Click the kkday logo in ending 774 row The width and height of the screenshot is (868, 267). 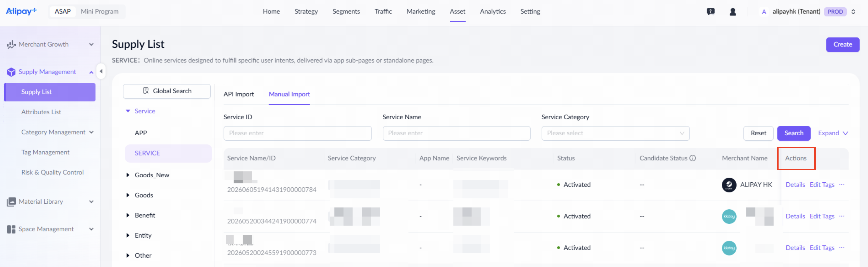(x=729, y=216)
